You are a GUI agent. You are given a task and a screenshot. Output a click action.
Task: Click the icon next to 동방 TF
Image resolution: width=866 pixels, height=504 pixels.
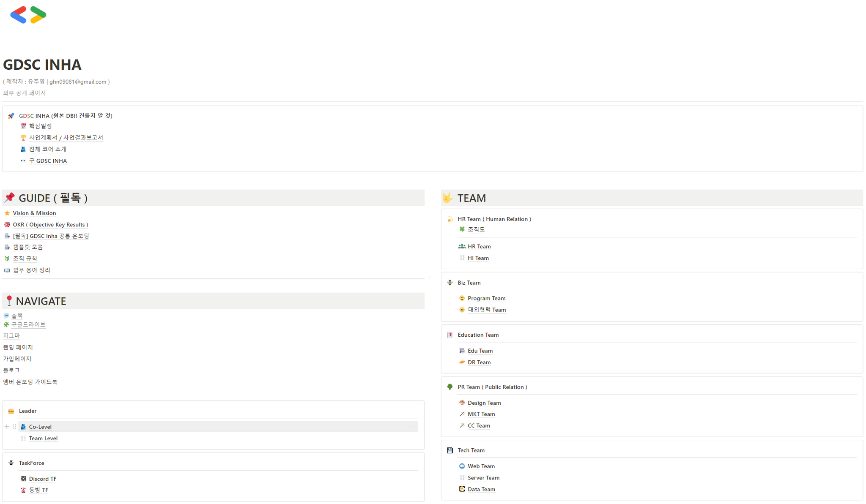(23, 490)
